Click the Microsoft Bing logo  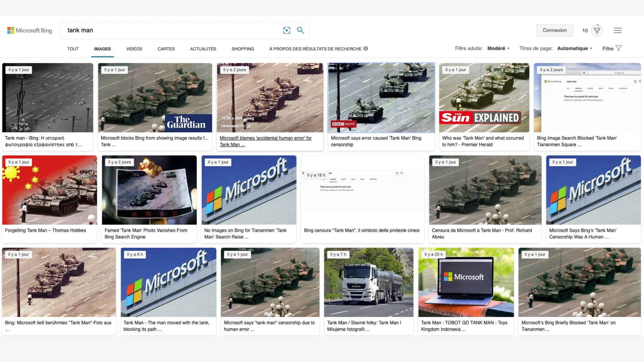[30, 31]
